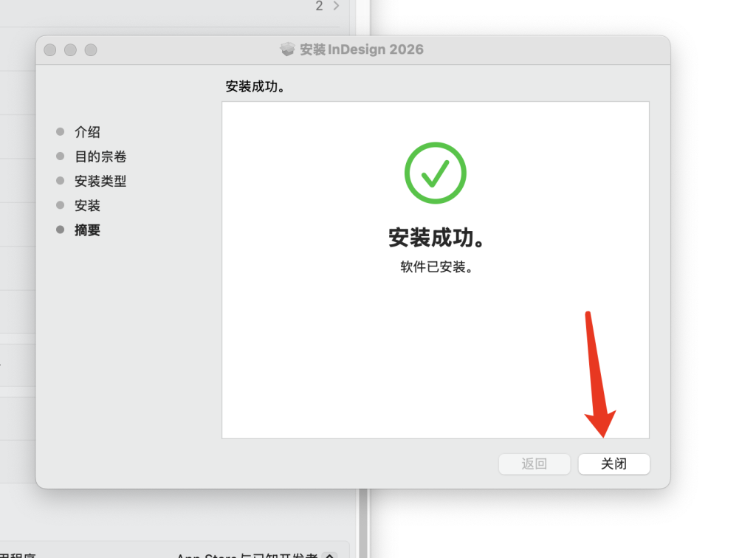Image resolution: width=756 pixels, height=558 pixels.
Task: Select the 目的宗卷 step in sidebar
Action: tap(100, 156)
